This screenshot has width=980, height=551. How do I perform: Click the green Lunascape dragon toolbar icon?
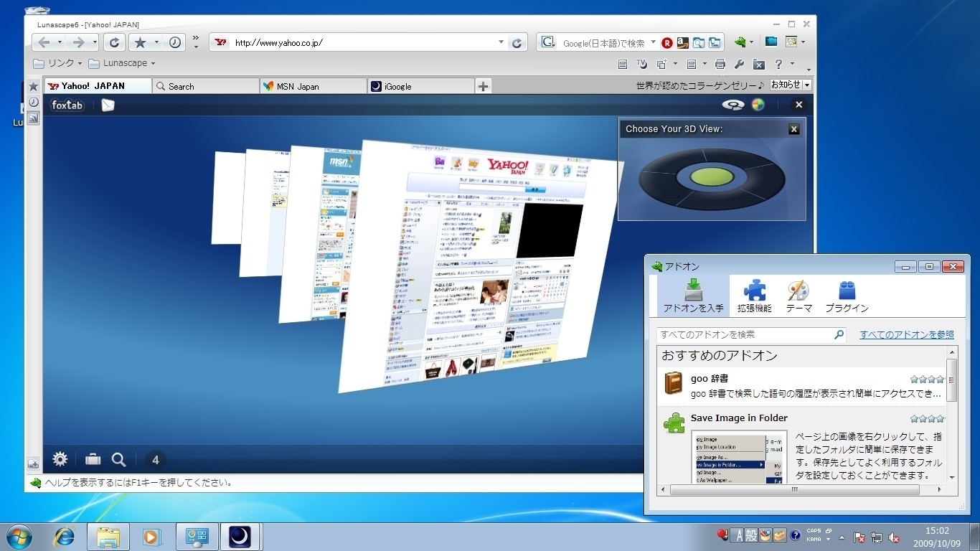coord(740,42)
